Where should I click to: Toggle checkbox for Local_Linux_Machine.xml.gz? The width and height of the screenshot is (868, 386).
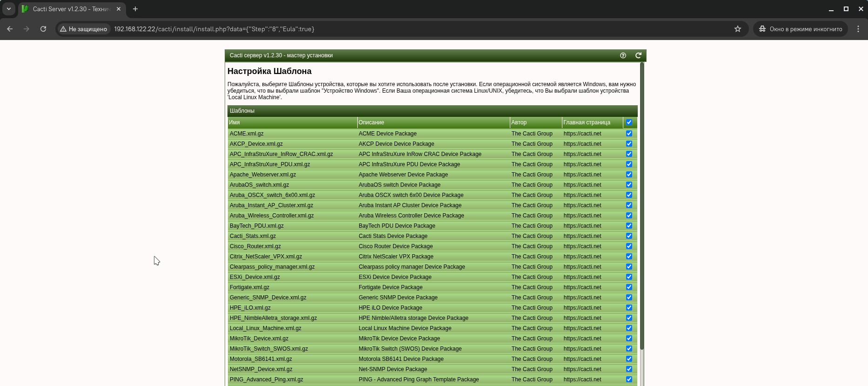pyautogui.click(x=629, y=328)
